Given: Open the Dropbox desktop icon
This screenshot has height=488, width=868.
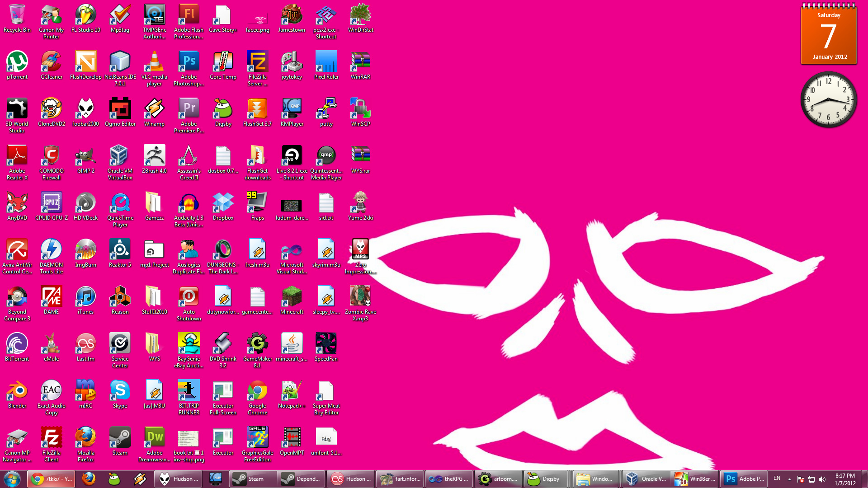Looking at the screenshot, I should pos(223,206).
